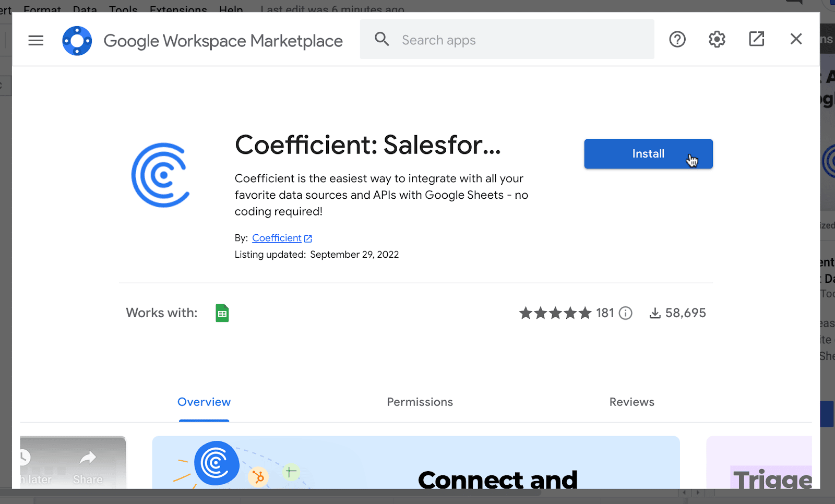Viewport: 835px width, 504px height.
Task: Click the Share video thumbnail button
Action: pos(88,468)
